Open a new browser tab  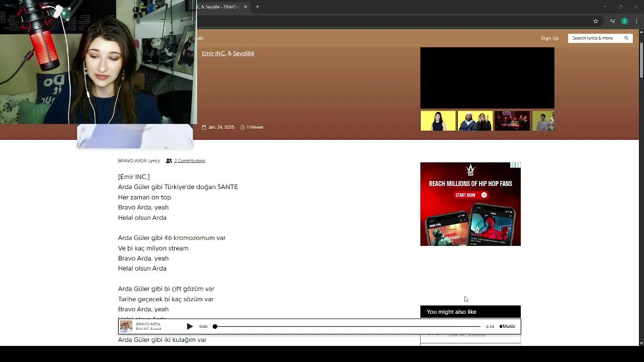(x=258, y=7)
